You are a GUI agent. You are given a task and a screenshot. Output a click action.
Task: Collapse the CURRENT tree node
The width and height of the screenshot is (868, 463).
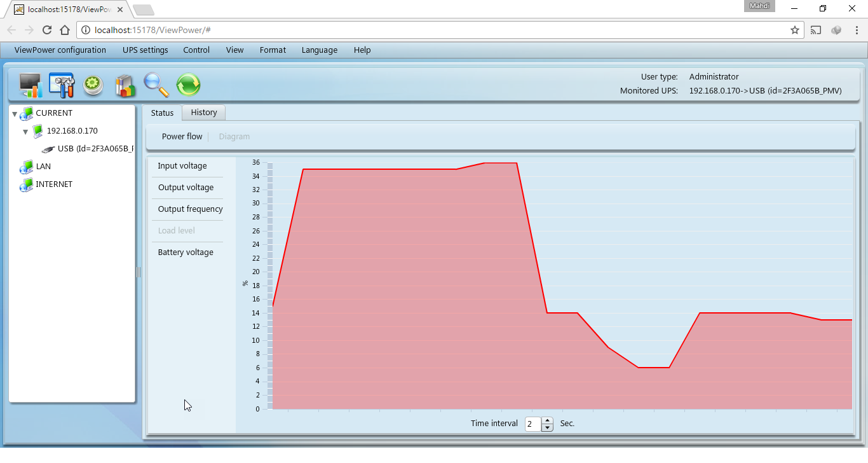pos(15,114)
